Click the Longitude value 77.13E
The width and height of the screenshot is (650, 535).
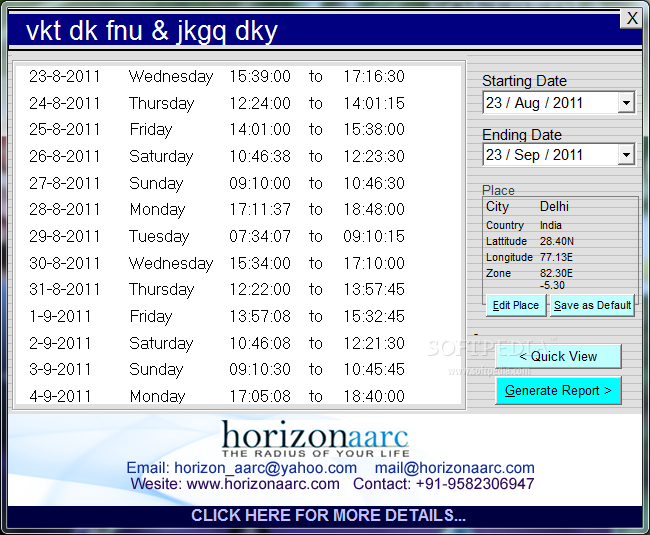click(556, 257)
